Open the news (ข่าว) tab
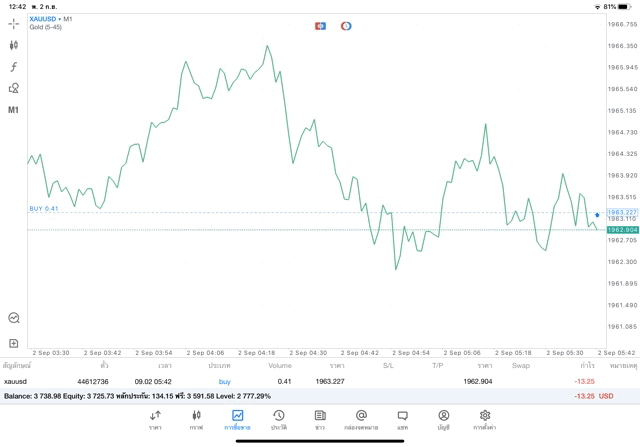This screenshot has height=447, width=640. tap(319, 419)
